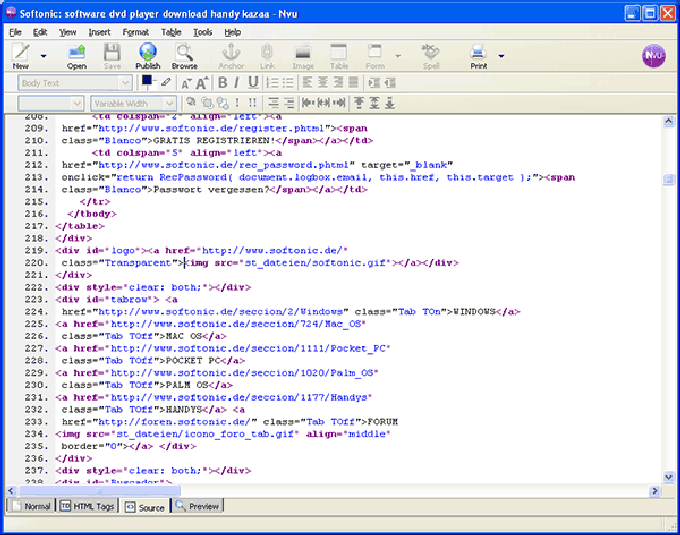The image size is (680, 535).
Task: Open the Variable Width font dropdown
Action: coord(170,103)
